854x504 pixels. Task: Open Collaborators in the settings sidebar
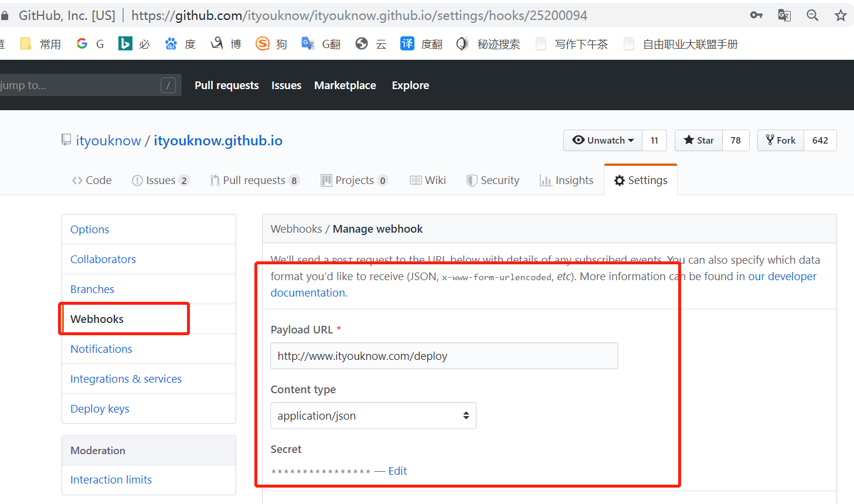tap(103, 260)
